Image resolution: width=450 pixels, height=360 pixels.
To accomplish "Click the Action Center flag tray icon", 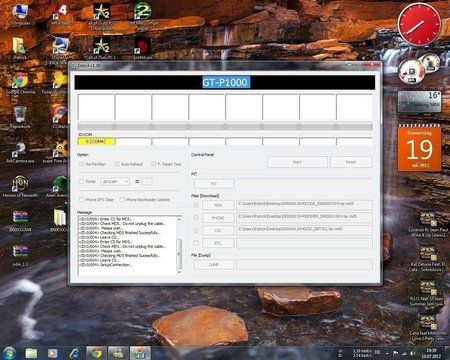I will coord(396,353).
